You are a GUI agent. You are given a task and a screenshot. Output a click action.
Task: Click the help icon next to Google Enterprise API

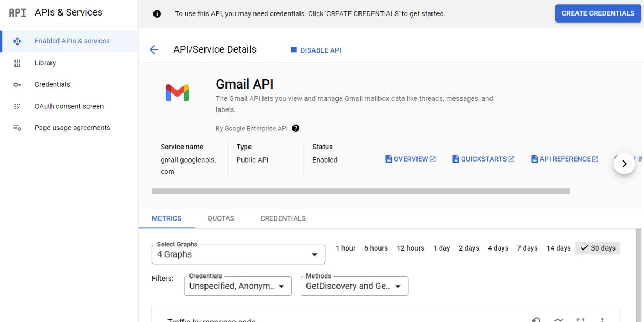296,128
